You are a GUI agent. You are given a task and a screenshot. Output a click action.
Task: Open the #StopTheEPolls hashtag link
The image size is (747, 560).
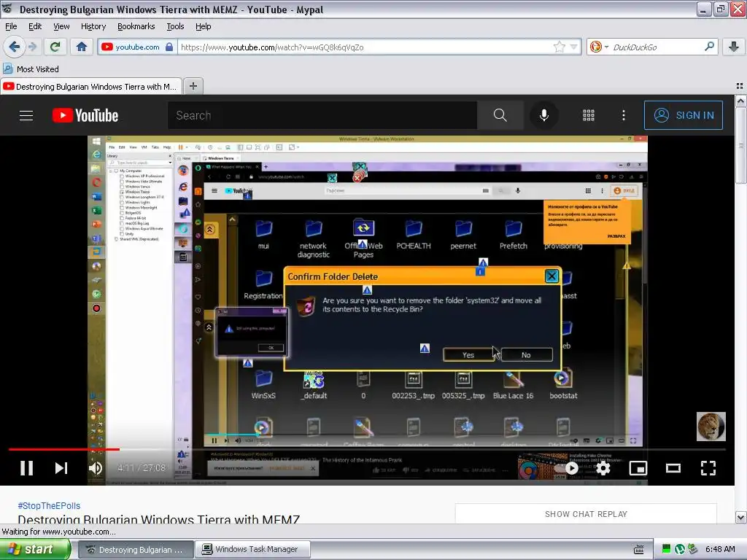pyautogui.click(x=49, y=506)
